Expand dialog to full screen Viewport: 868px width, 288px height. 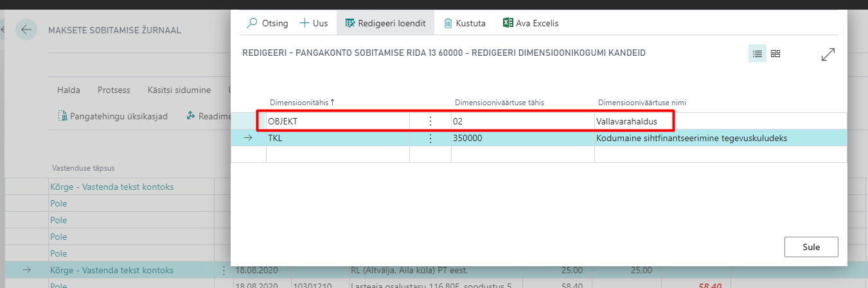[828, 55]
